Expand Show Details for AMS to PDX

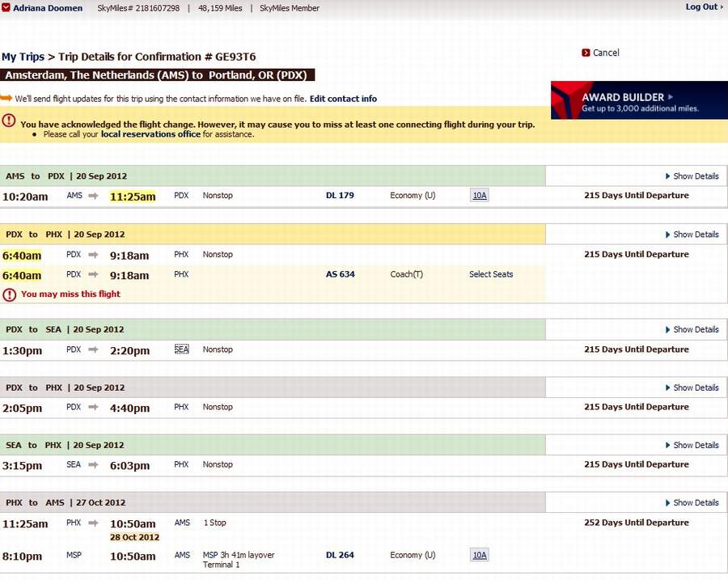(x=692, y=176)
